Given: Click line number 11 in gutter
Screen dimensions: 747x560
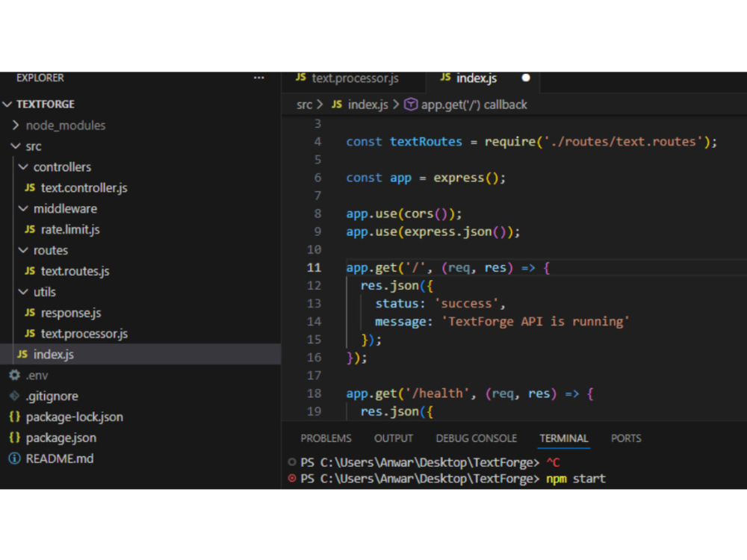Looking at the screenshot, I should [x=314, y=267].
